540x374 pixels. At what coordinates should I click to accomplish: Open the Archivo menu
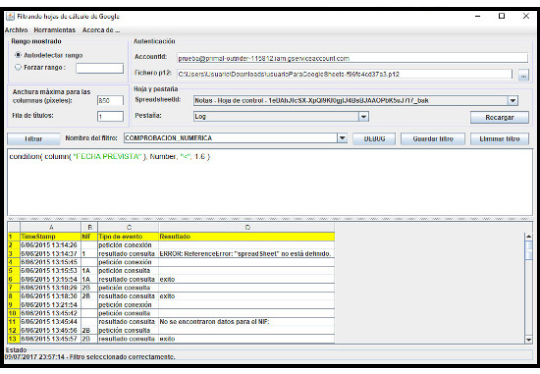pyautogui.click(x=16, y=30)
